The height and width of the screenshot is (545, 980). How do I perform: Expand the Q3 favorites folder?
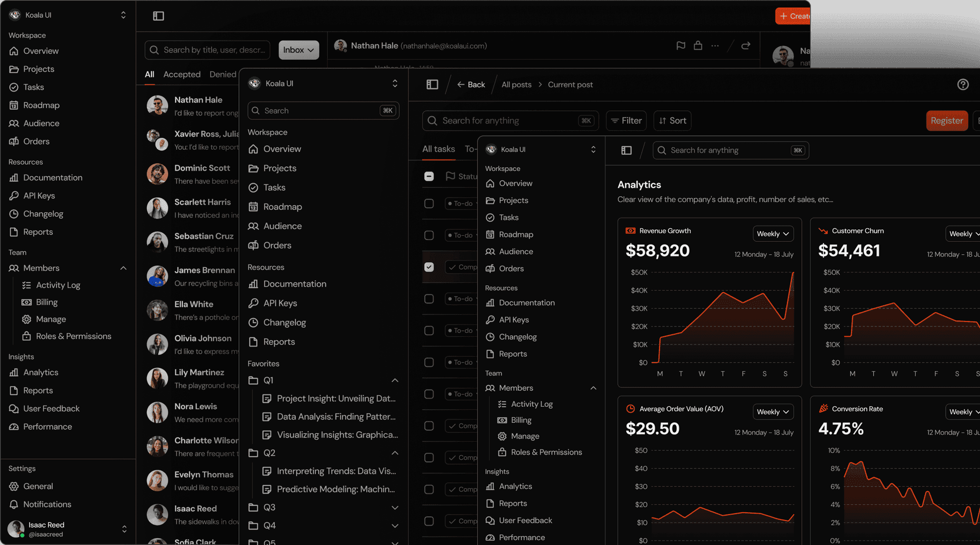click(x=395, y=508)
